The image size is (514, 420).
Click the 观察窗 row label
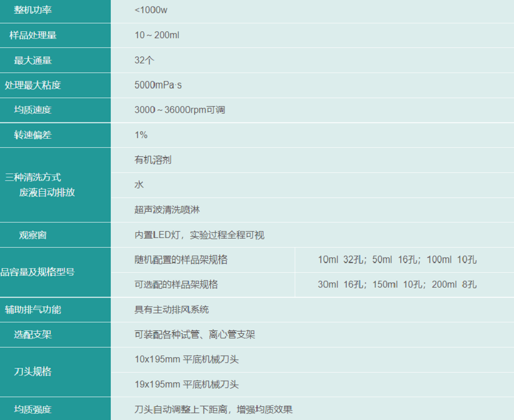pyautogui.click(x=33, y=235)
